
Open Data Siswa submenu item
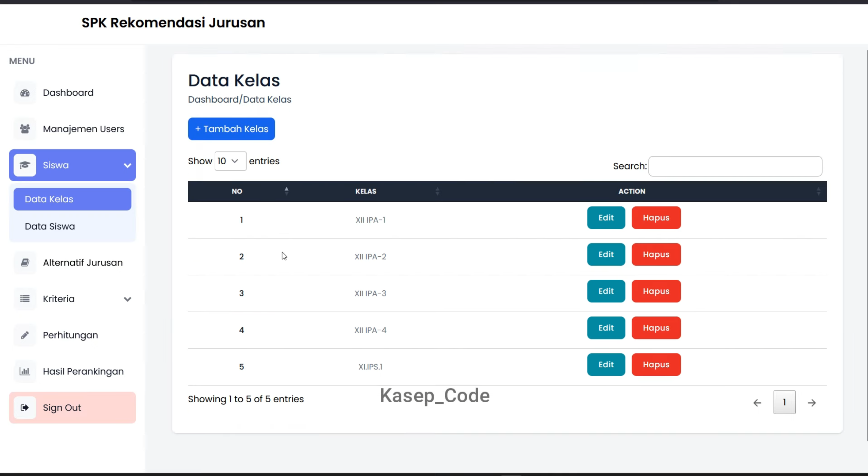(x=50, y=226)
